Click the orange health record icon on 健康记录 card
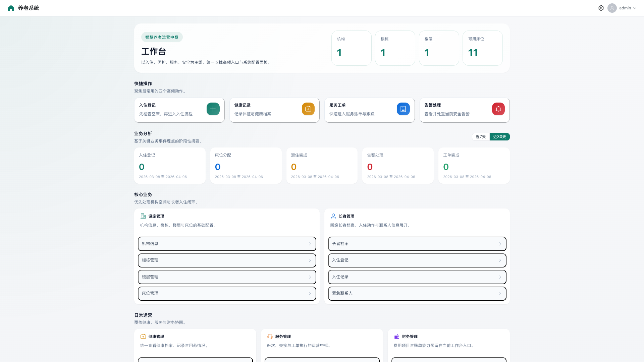Screen dimensions: 644x362 (x=308, y=109)
